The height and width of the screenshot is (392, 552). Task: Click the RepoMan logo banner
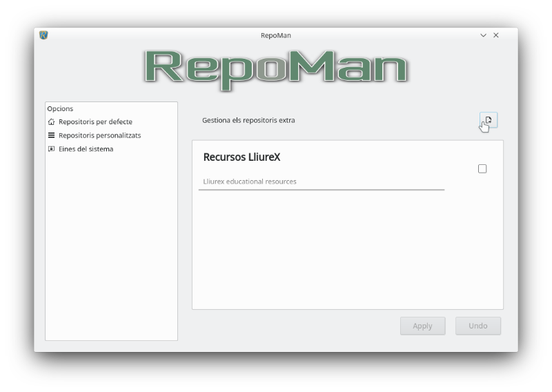pyautogui.click(x=276, y=70)
